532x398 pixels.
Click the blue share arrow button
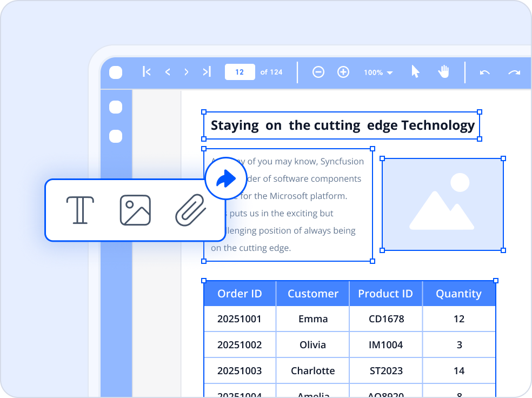(226, 178)
